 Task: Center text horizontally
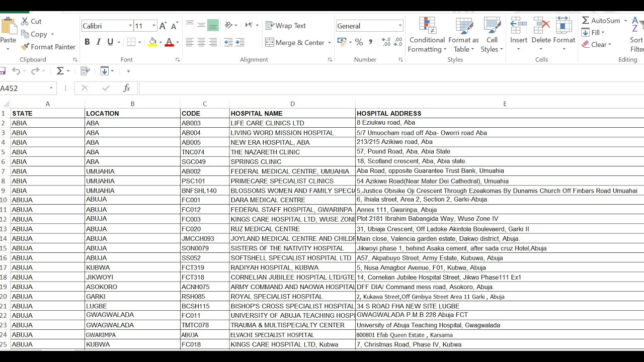coord(201,43)
